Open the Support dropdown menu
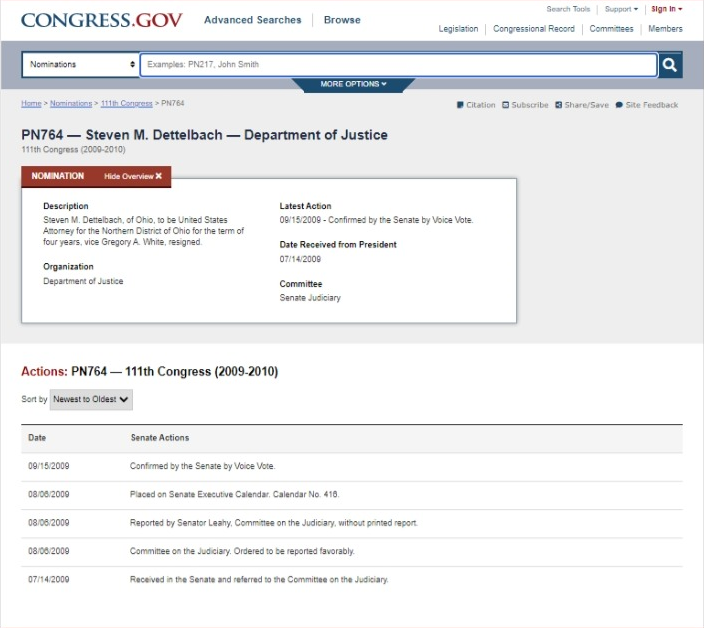This screenshot has height=628, width=704. 621,9
